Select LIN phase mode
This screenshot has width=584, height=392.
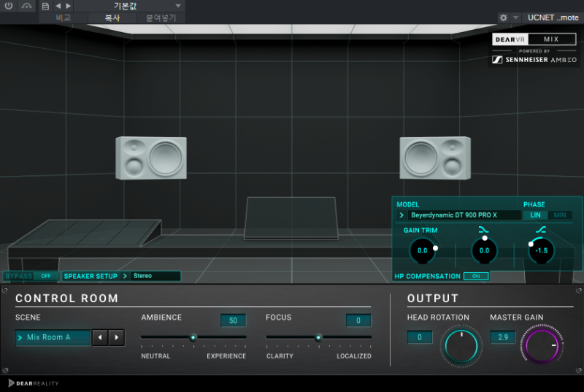[535, 215]
